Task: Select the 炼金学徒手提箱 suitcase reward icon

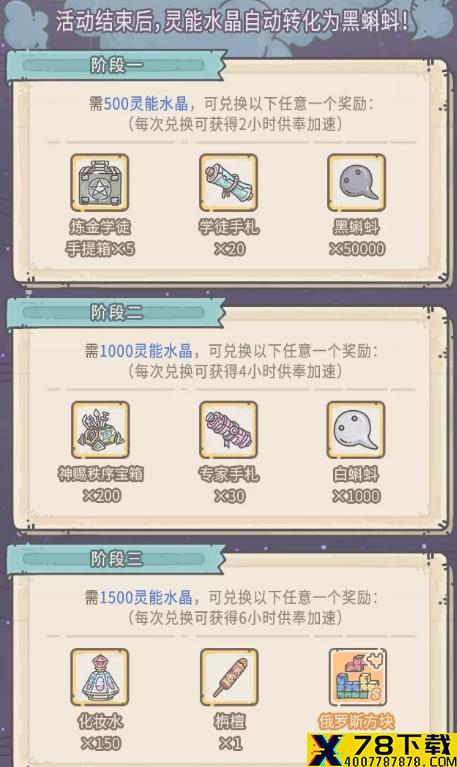Action: pos(100,182)
